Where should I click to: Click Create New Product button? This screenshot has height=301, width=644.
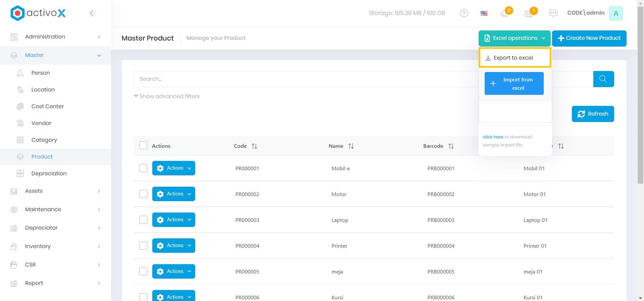point(589,38)
